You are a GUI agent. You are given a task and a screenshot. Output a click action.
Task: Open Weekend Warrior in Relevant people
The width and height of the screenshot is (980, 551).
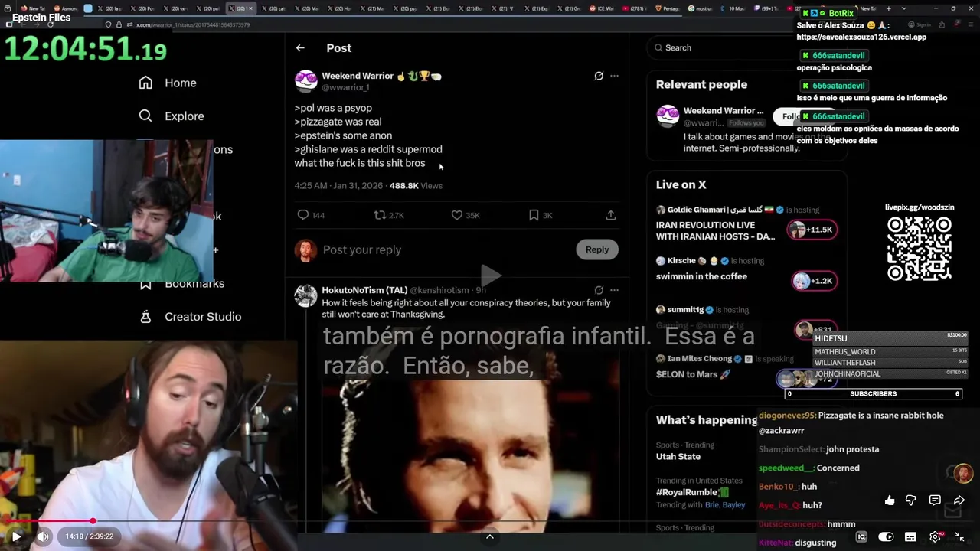(x=723, y=111)
